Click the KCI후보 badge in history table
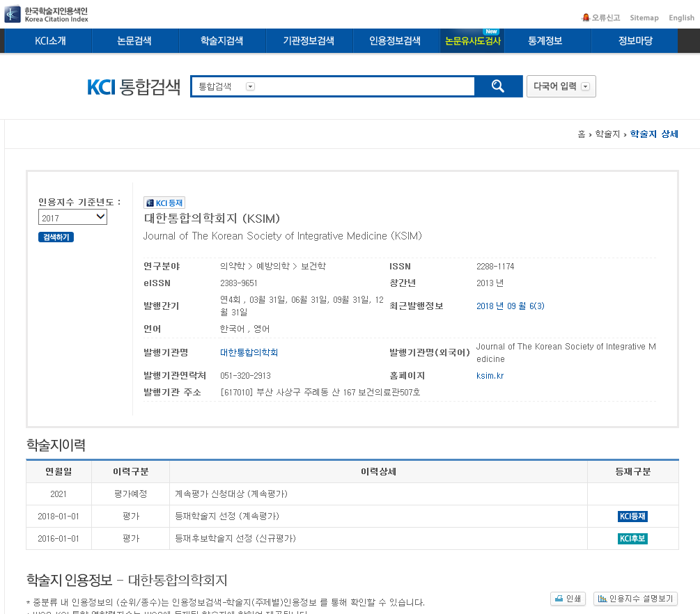This screenshot has width=700, height=614. (632, 539)
